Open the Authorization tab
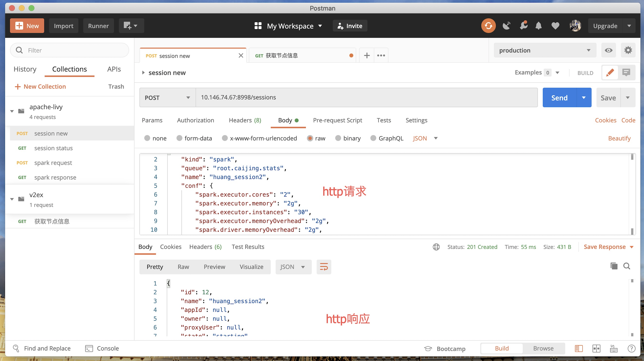Viewport: 644px width, 361px height. coord(195,120)
